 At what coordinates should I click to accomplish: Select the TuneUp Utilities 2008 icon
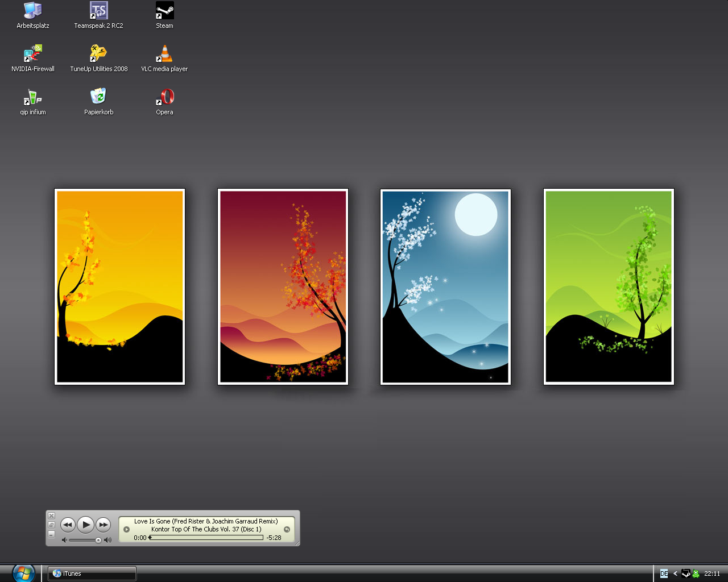tap(98, 59)
